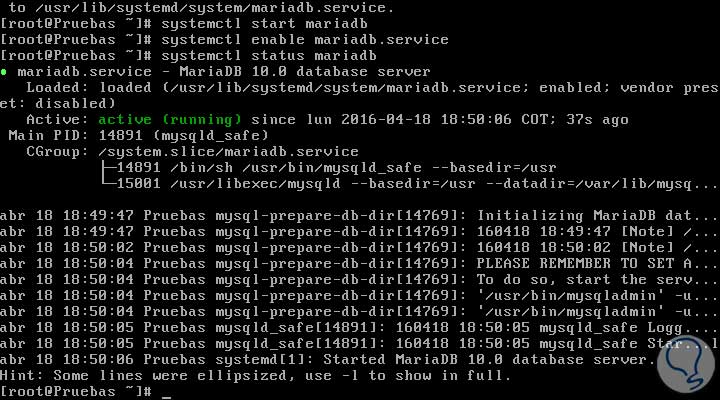Select process tree entry 15001 /usr/libexec/mysqld

[400, 184]
